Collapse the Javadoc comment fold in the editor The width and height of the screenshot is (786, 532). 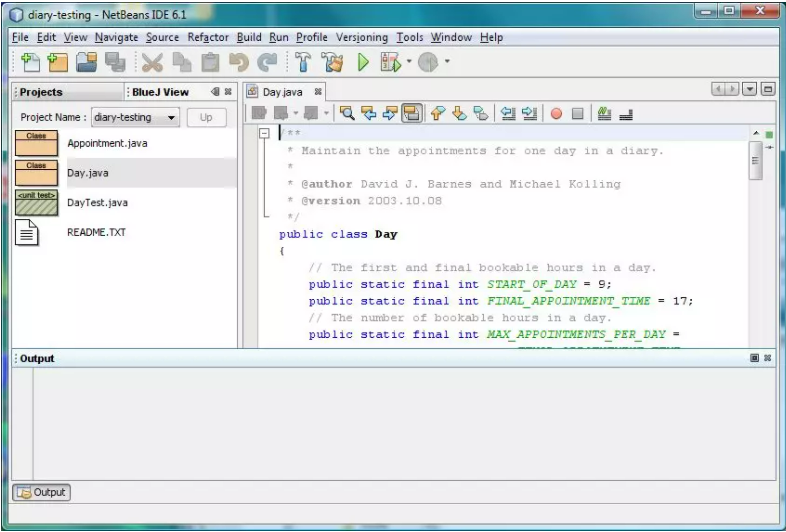point(264,133)
